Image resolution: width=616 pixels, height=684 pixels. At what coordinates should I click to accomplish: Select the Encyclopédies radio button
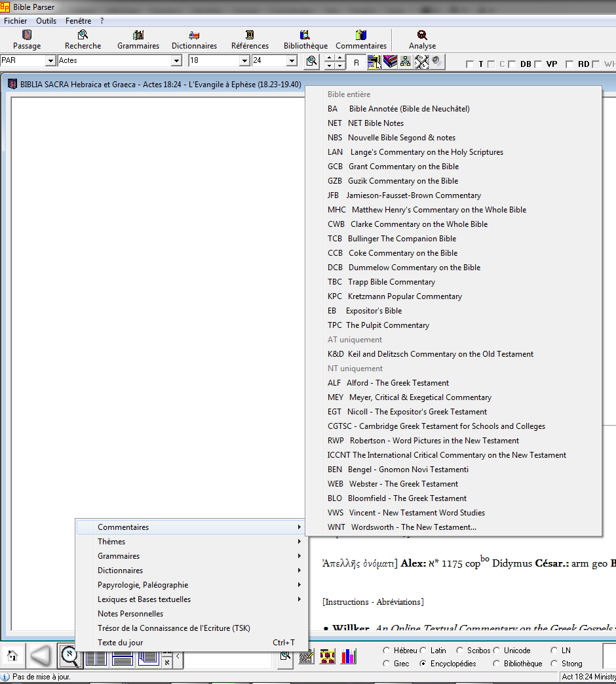[x=423, y=664]
